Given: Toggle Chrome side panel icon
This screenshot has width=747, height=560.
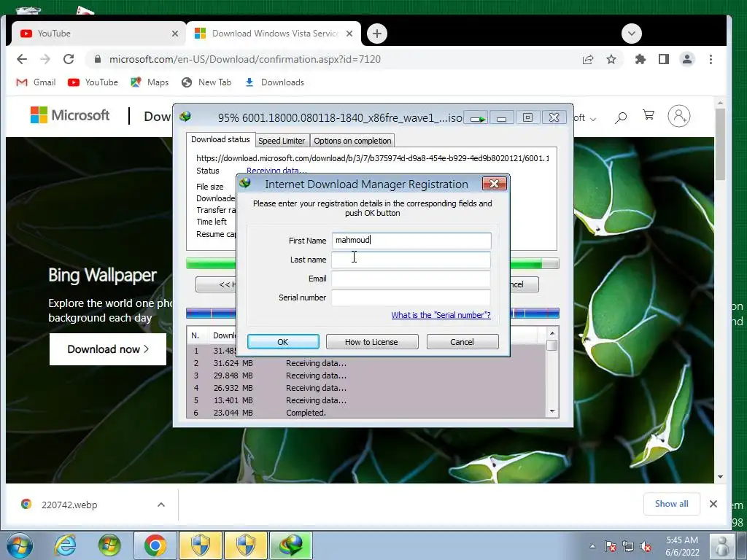Looking at the screenshot, I should [664, 59].
